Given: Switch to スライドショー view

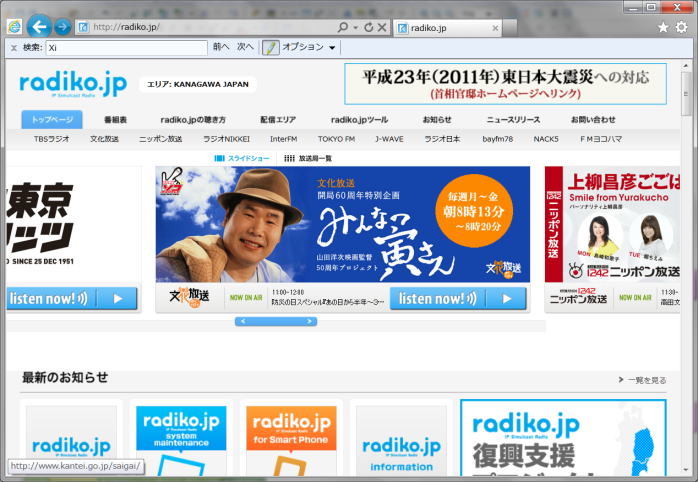Looking at the screenshot, I should point(242,158).
